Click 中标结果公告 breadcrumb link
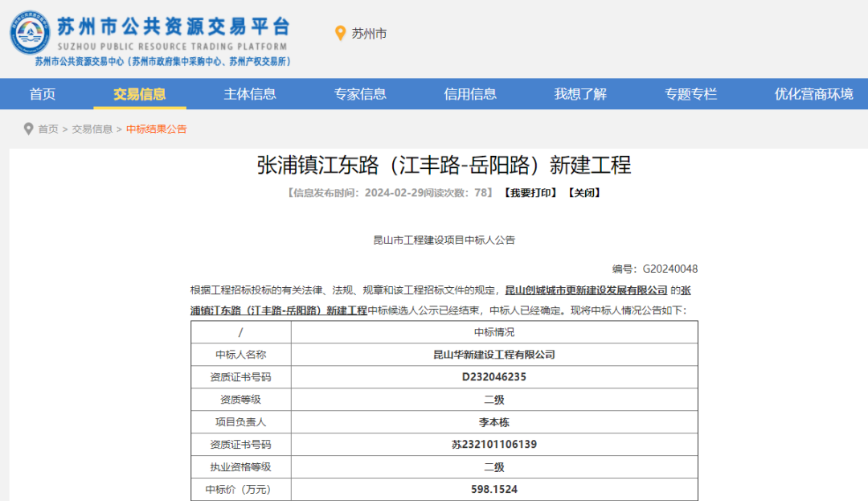 (156, 129)
